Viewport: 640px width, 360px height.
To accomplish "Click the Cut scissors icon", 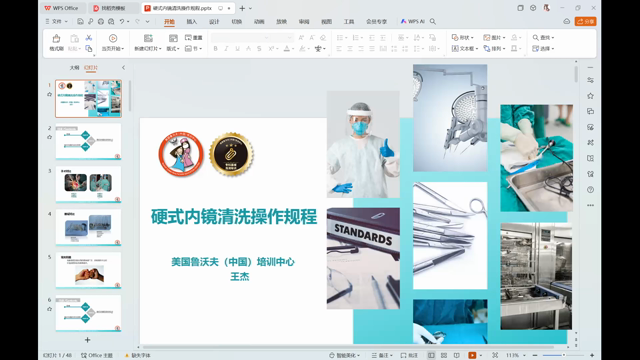I will (x=89, y=38).
